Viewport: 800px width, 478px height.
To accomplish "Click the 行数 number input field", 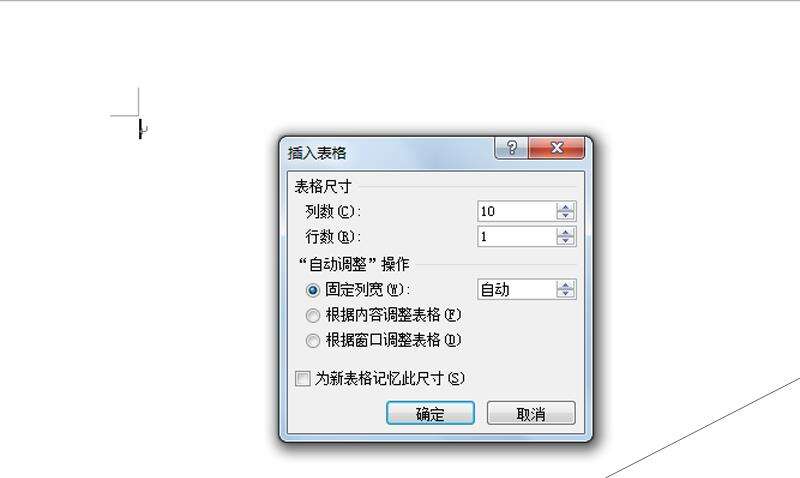I will (516, 237).
